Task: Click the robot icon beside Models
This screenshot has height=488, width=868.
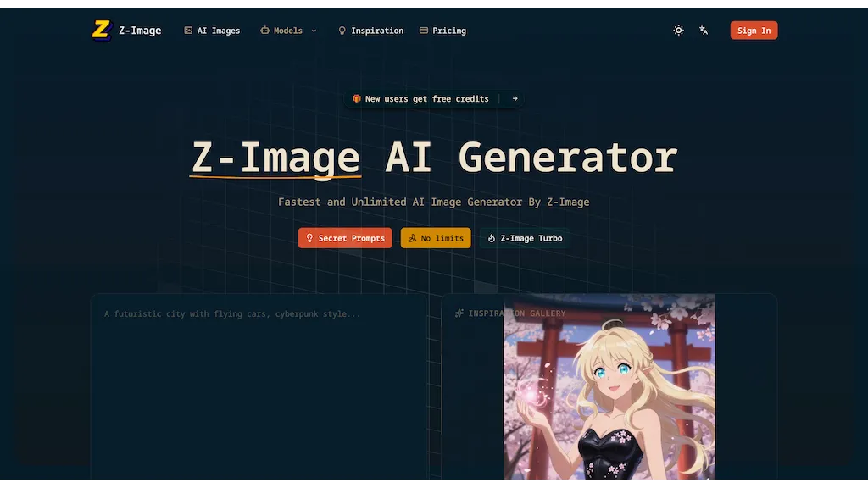Action: point(264,30)
